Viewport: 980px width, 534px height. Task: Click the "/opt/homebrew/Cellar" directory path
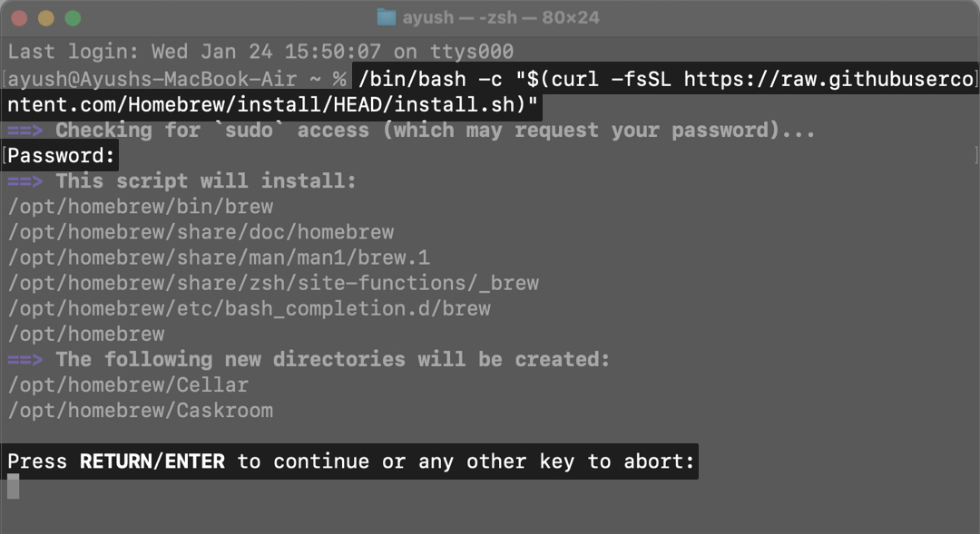point(128,384)
